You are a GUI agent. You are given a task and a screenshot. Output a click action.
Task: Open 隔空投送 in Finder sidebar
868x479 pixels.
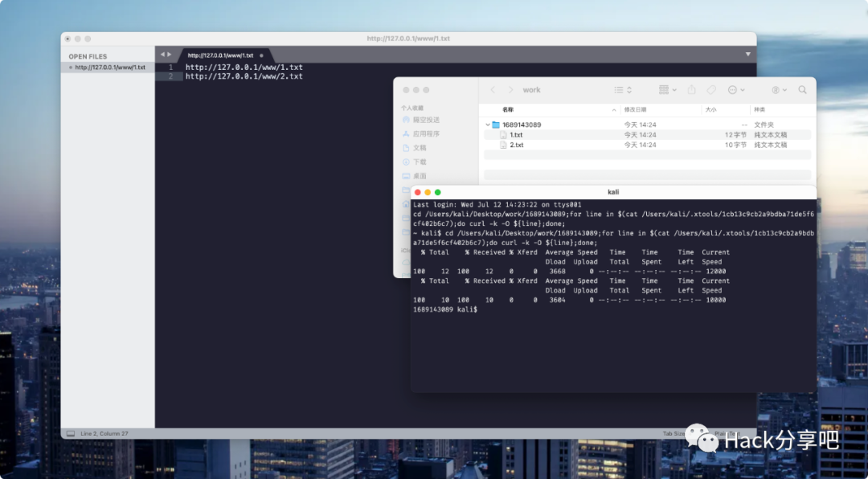pos(420,121)
